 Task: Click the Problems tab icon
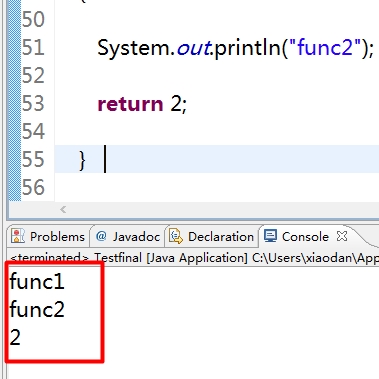(x=18, y=236)
